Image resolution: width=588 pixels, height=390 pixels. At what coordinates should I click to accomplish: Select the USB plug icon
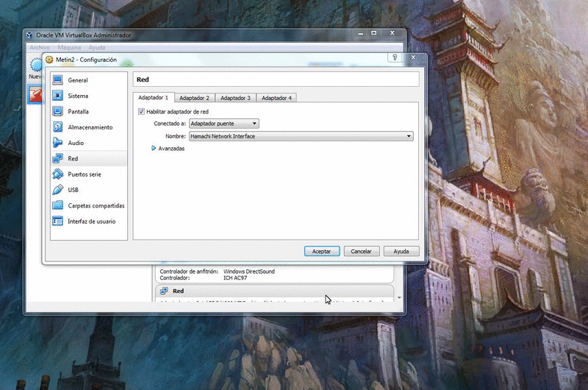[x=58, y=190]
